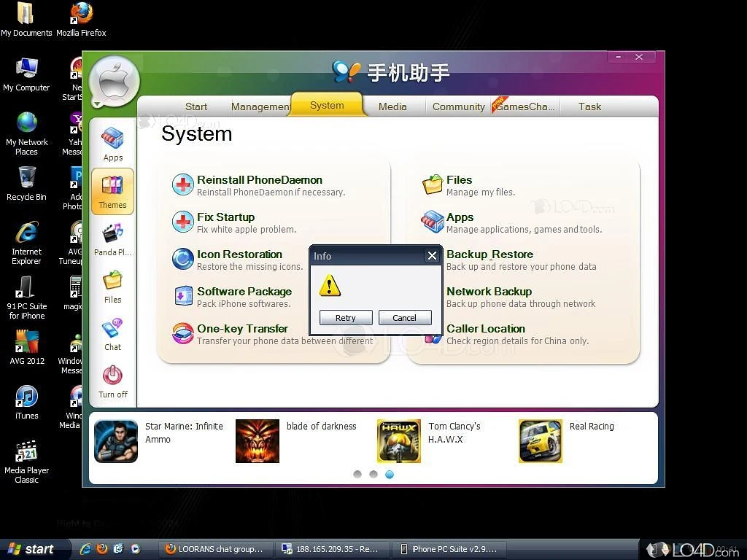Open My Documents desktop folder
The width and height of the screenshot is (747, 560).
point(27,19)
